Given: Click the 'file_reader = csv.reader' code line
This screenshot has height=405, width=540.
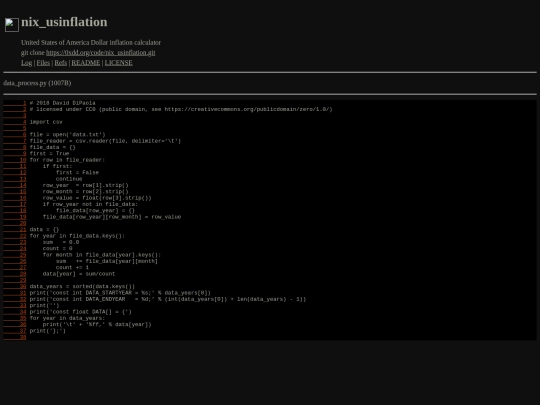Looking at the screenshot, I should tap(105, 141).
